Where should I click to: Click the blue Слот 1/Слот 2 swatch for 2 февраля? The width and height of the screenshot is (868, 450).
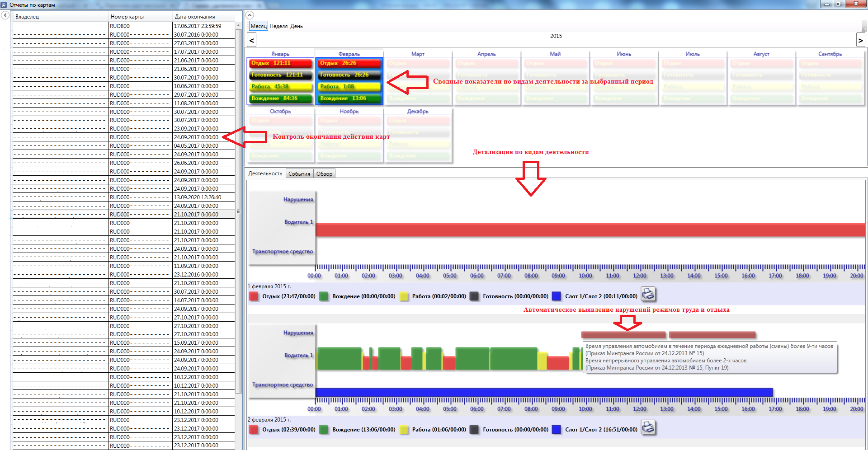click(557, 430)
